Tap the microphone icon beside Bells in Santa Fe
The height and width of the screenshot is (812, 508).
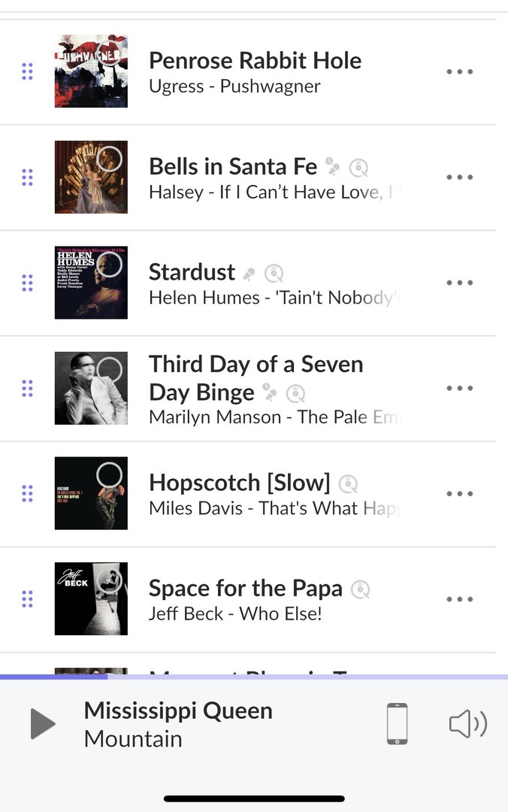point(332,167)
